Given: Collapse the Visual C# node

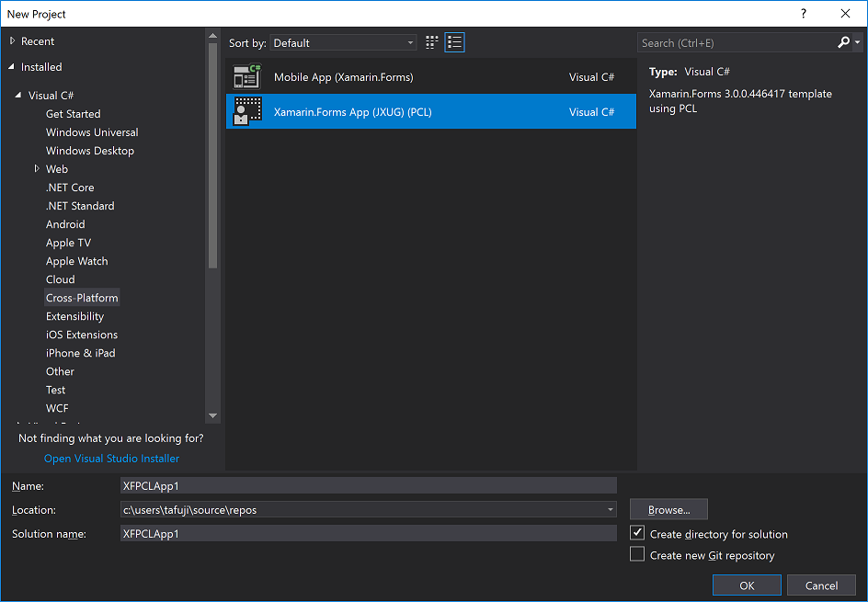Looking at the screenshot, I should [x=18, y=96].
